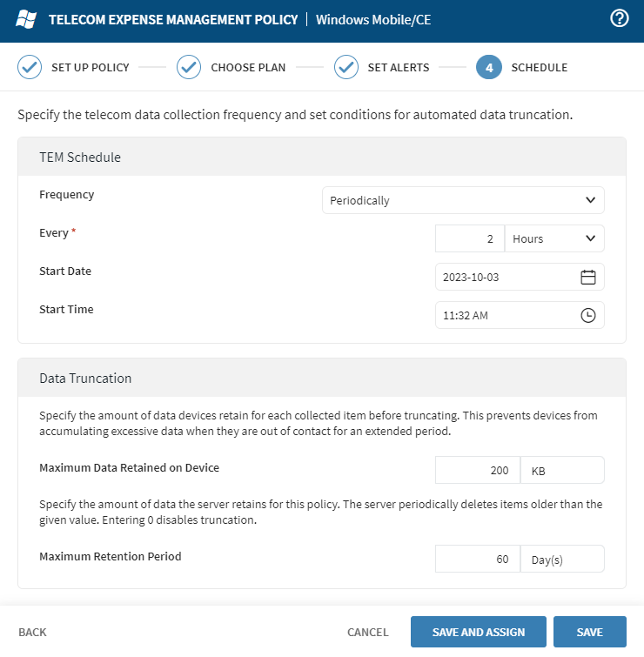Go to the Set Alerts step
The width and height of the screenshot is (644, 657).
pos(398,67)
